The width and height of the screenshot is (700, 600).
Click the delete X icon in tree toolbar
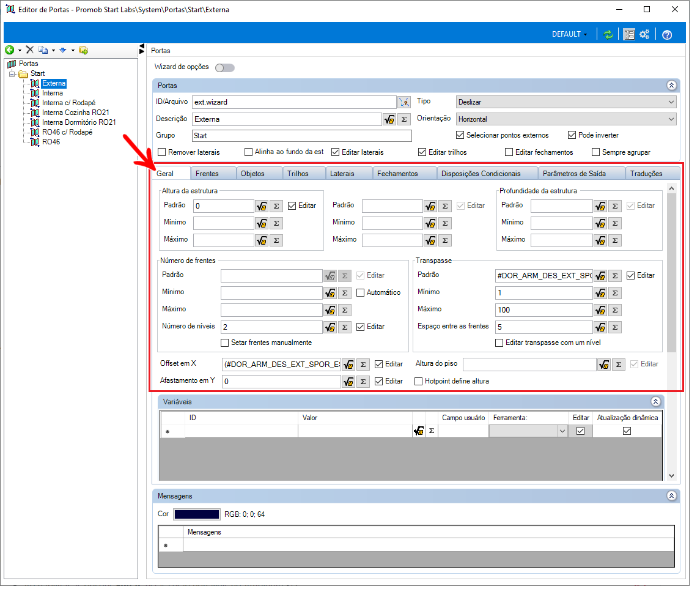tap(30, 51)
